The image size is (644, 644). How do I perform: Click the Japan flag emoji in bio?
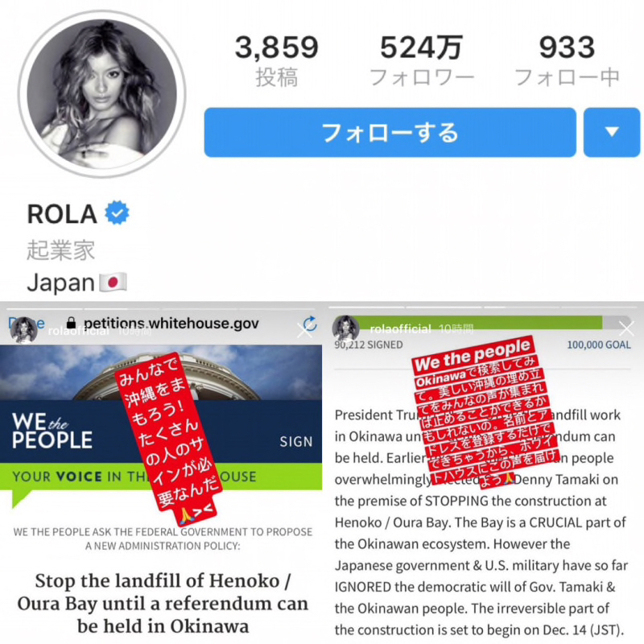(x=113, y=283)
